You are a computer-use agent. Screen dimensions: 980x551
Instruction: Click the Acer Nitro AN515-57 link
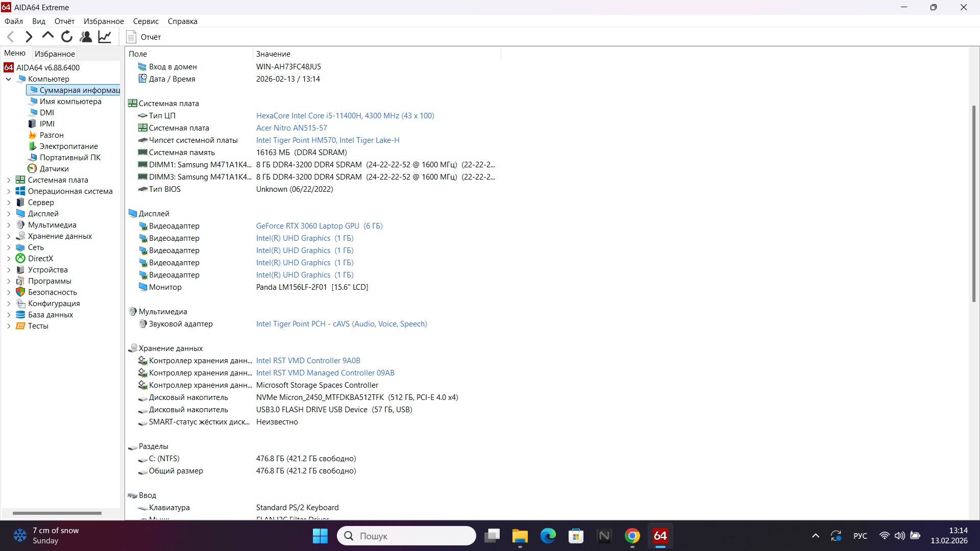[291, 128]
